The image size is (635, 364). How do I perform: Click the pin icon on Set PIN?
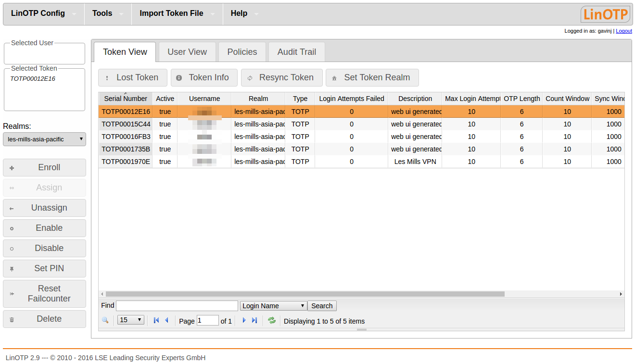pyautogui.click(x=11, y=268)
